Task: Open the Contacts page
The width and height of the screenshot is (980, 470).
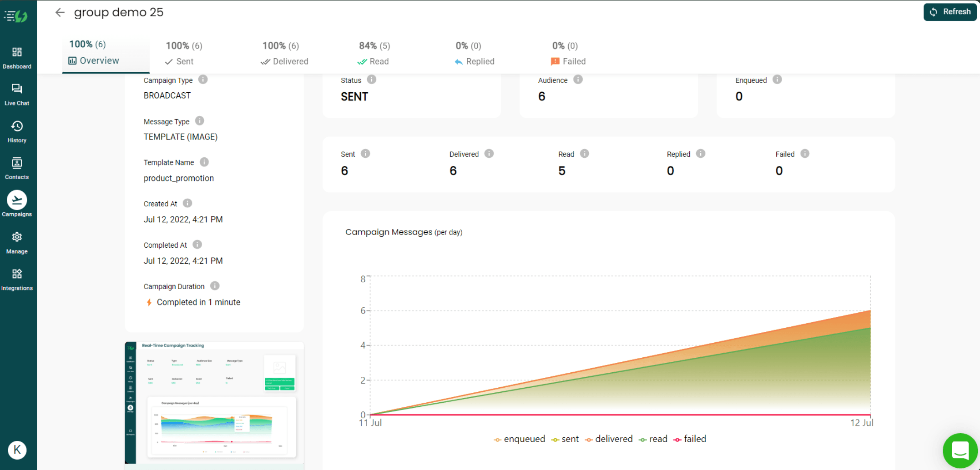Action: [x=17, y=168]
